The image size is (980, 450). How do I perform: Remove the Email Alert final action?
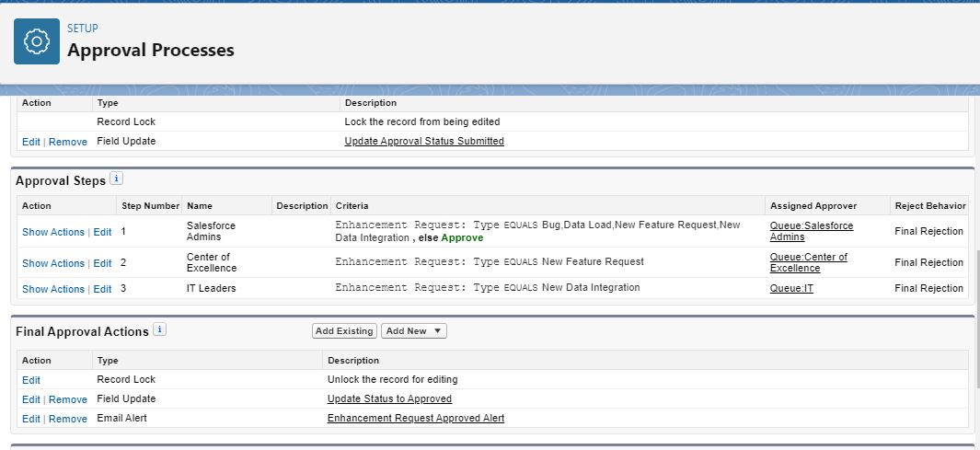click(68, 420)
